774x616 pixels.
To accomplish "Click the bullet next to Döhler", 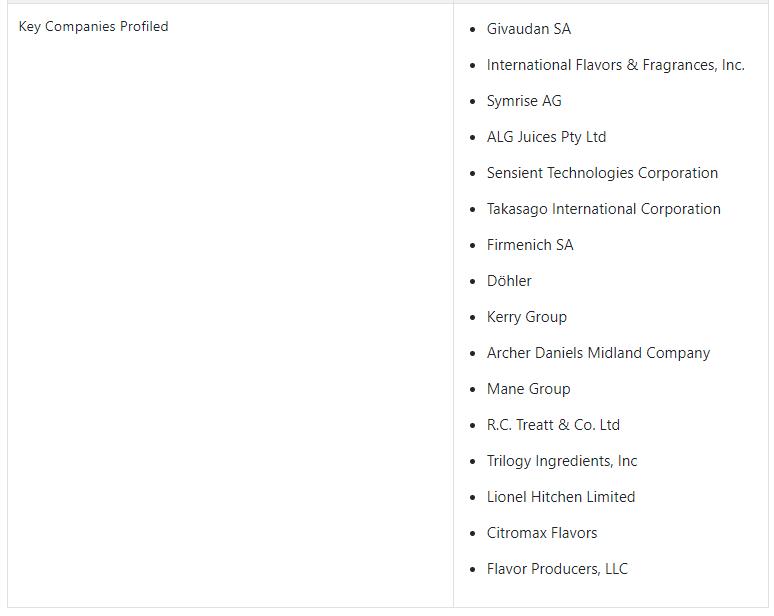I will click(x=473, y=282).
